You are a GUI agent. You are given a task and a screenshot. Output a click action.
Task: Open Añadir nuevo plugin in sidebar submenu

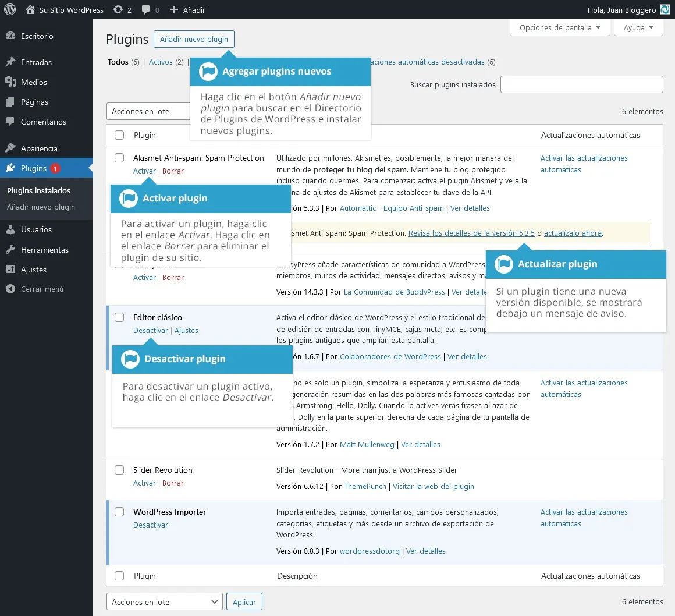coord(41,207)
